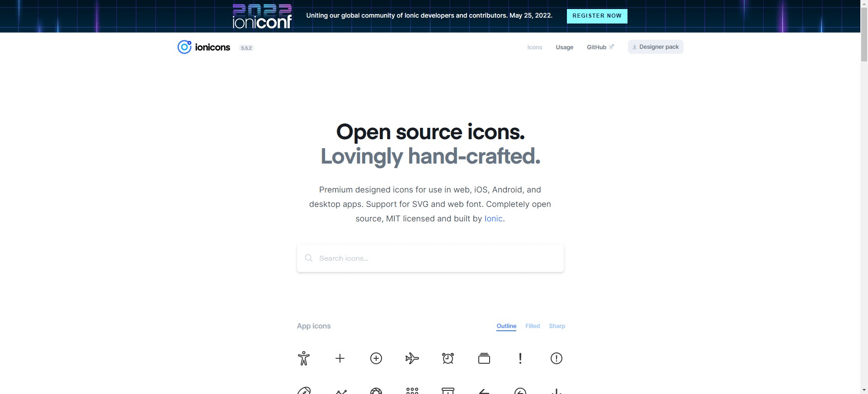
Task: Click the ionicons wordmark text
Action: 212,47
